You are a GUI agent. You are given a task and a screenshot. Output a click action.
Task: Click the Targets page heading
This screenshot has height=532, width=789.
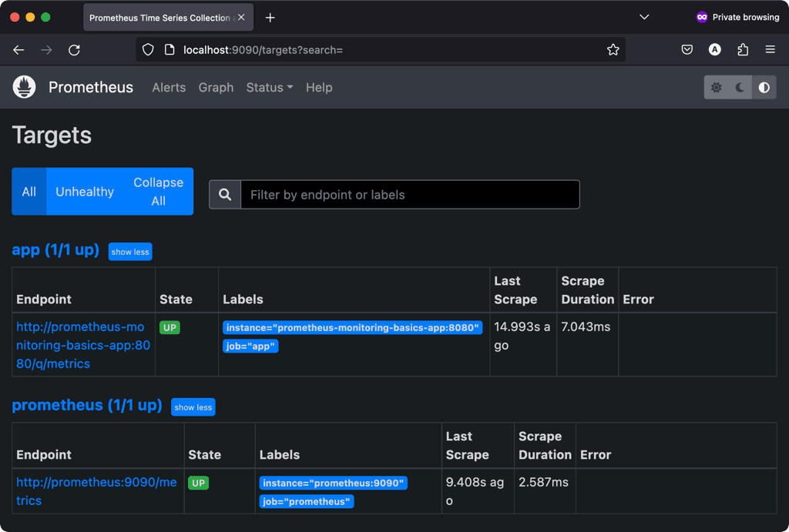pyautogui.click(x=52, y=136)
